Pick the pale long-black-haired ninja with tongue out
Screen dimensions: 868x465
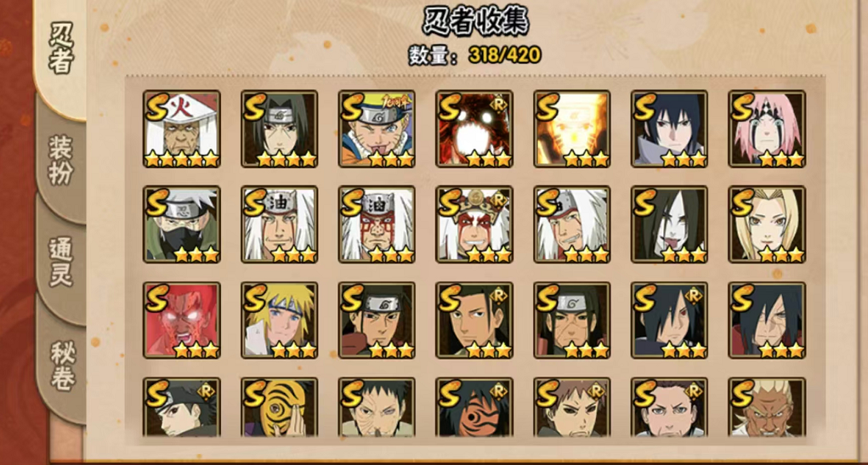(669, 224)
